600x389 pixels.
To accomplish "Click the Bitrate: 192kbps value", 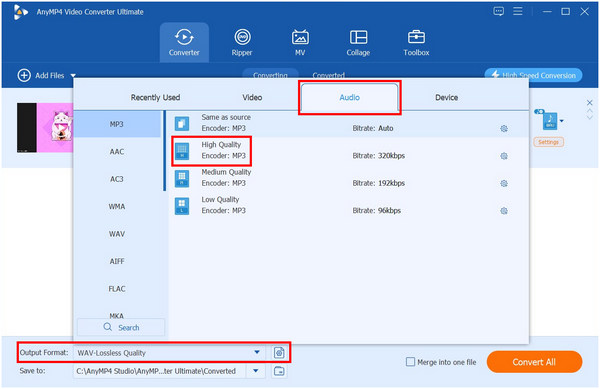I will [x=378, y=183].
